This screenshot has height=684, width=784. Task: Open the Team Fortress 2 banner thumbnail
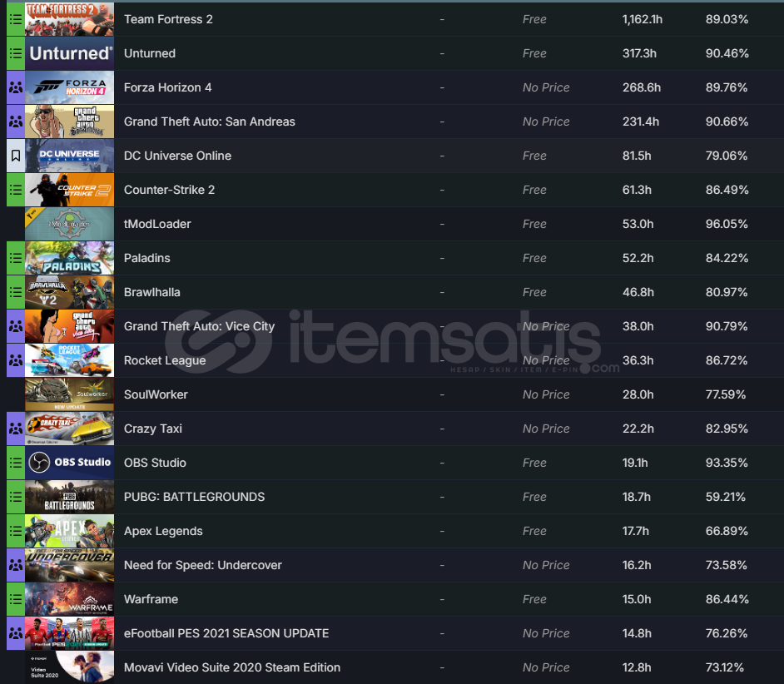(x=70, y=19)
